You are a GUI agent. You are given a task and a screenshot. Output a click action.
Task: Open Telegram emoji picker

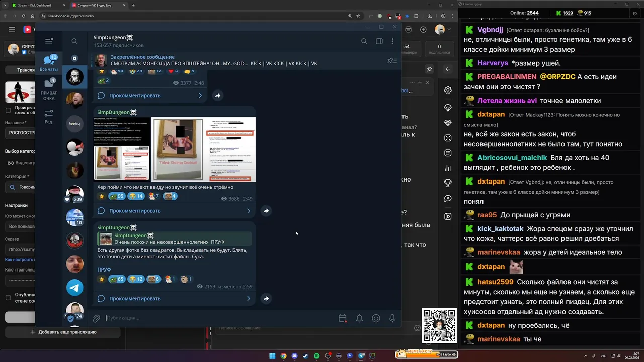376,318
